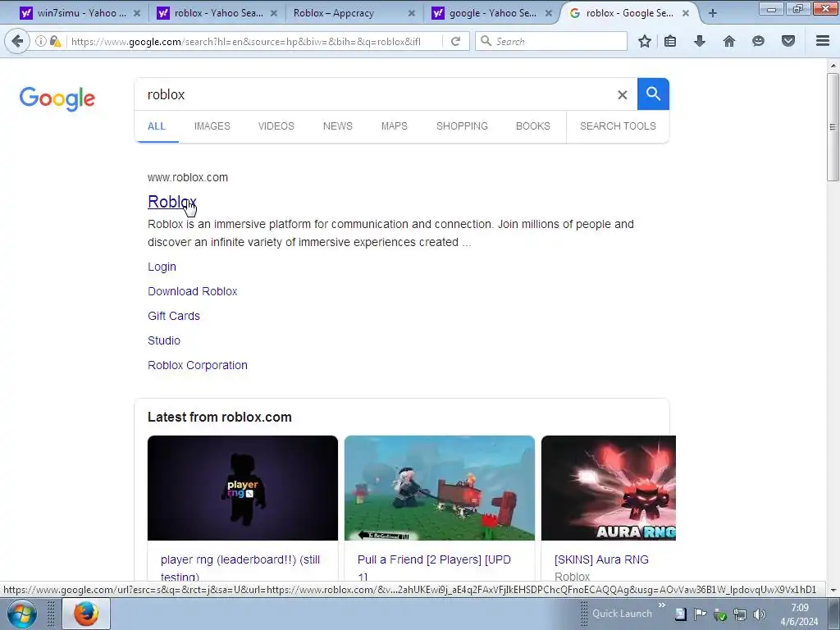Screen dimensions: 840x630
Task: Close the google - Yahoo Search tab
Action: (549, 13)
